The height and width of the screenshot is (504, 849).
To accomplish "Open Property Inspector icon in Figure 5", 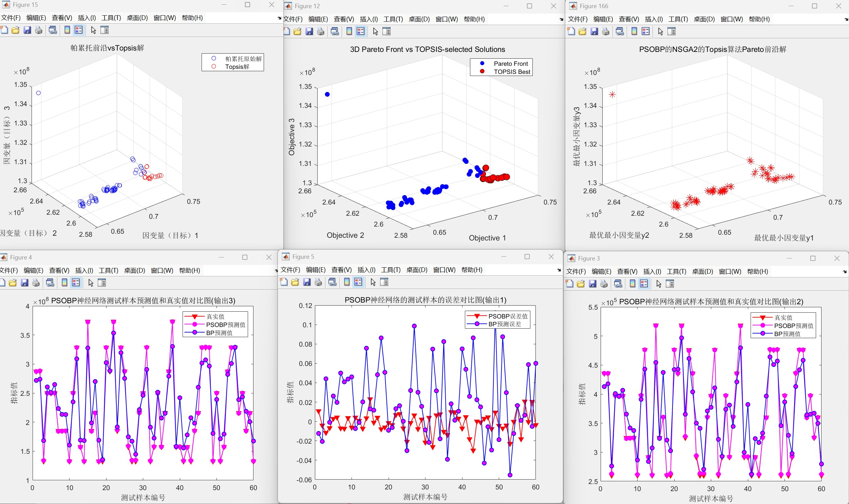I will point(384,282).
